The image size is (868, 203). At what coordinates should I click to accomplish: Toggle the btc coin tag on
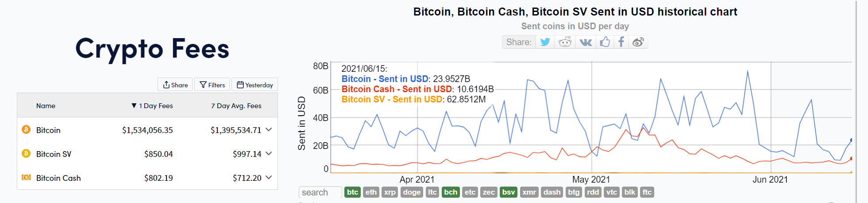click(x=352, y=192)
